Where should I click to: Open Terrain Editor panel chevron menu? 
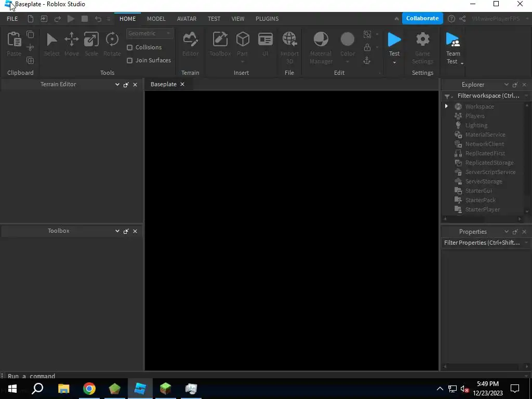coord(117,84)
